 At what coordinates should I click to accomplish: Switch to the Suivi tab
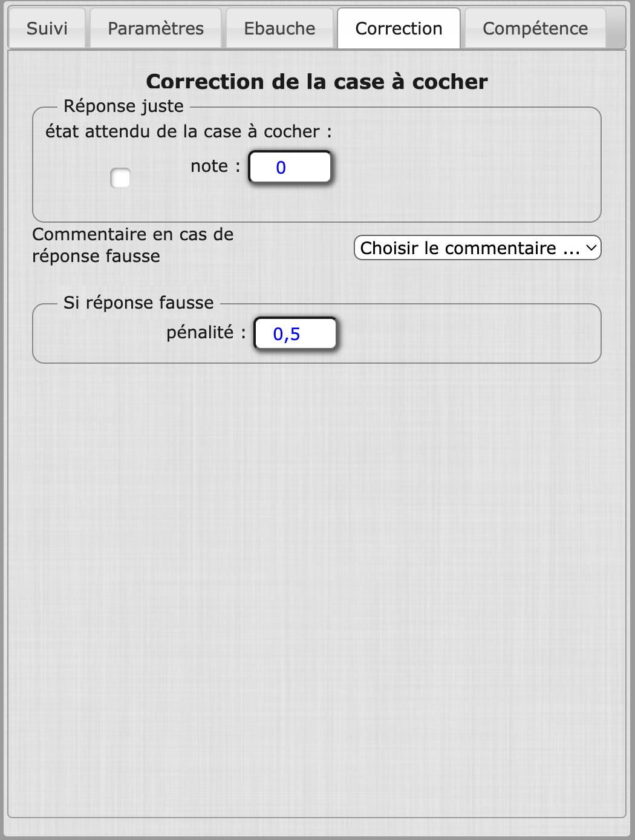(x=47, y=28)
